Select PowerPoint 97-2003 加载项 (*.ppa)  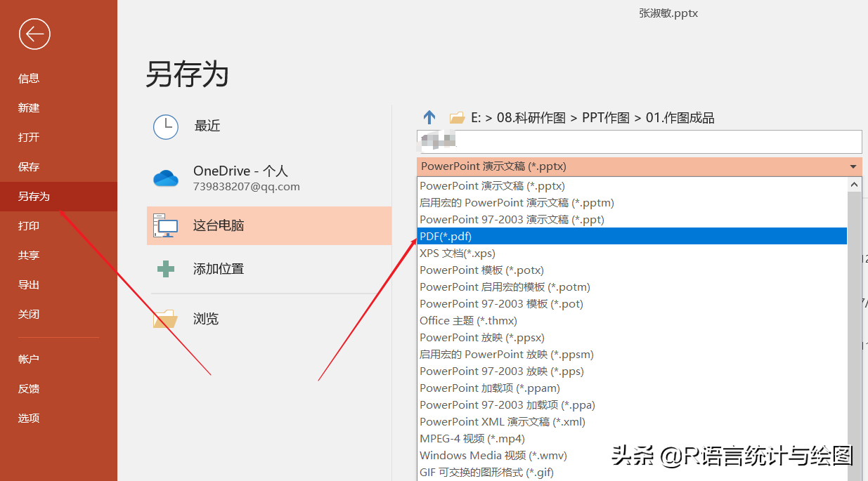point(632,405)
